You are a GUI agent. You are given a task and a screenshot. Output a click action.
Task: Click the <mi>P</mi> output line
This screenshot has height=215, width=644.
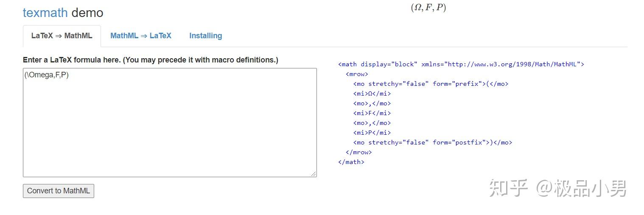coord(372,133)
